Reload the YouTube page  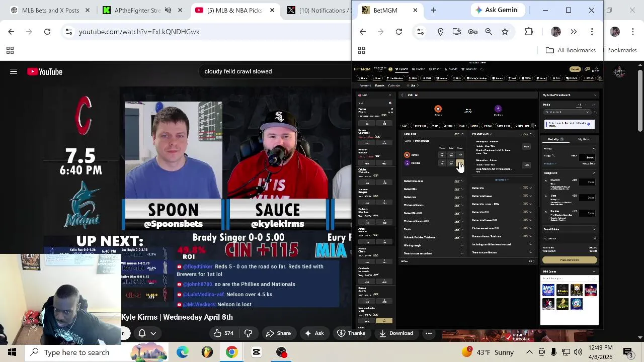(47, 32)
